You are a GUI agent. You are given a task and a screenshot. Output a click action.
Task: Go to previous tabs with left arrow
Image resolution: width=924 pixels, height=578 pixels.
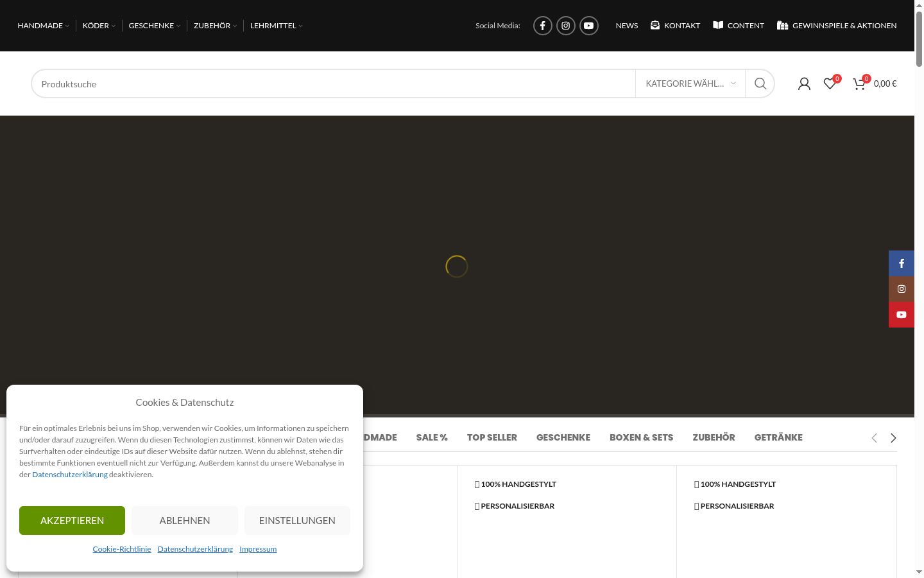[874, 438]
